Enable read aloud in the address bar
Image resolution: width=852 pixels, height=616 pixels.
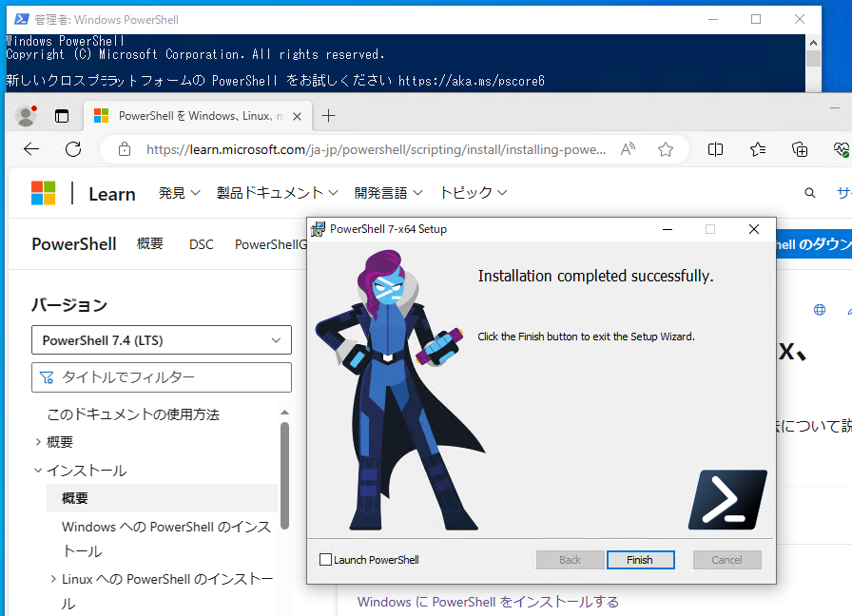(x=628, y=149)
